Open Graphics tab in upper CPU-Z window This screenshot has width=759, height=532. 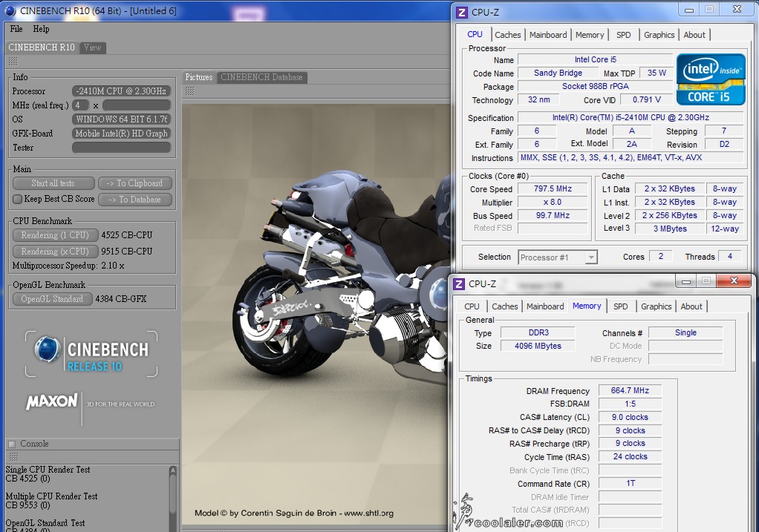tap(659, 35)
